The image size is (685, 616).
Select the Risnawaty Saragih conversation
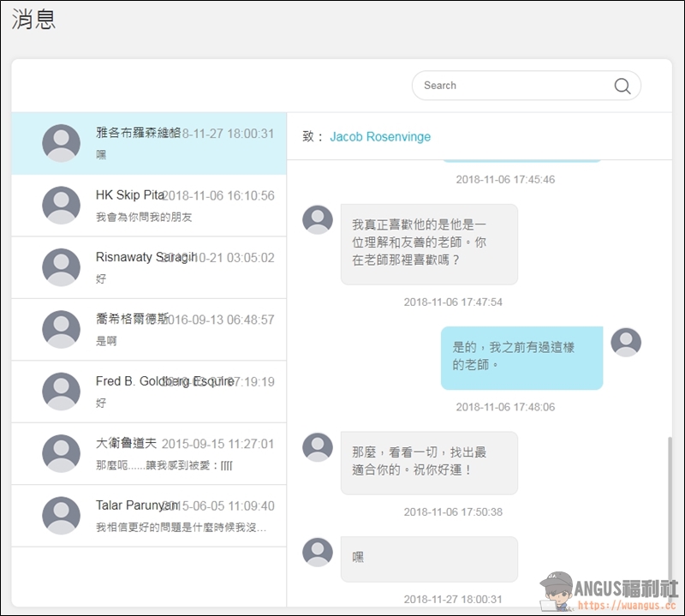(x=184, y=268)
